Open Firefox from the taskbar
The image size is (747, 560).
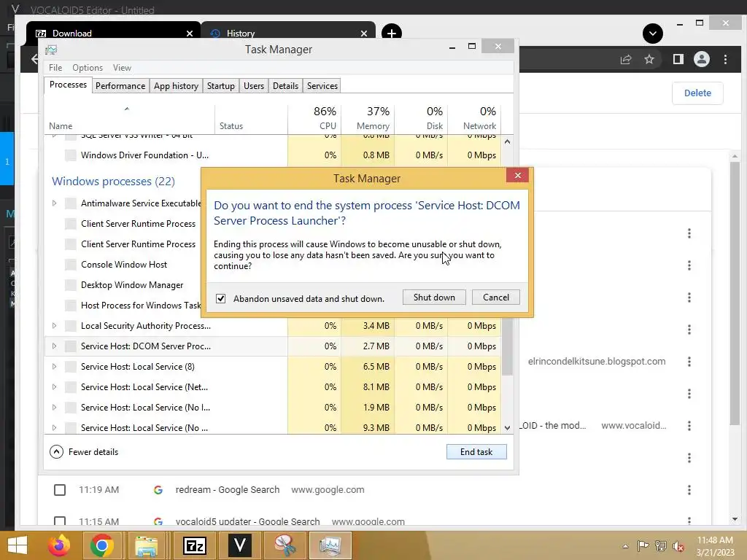59,545
